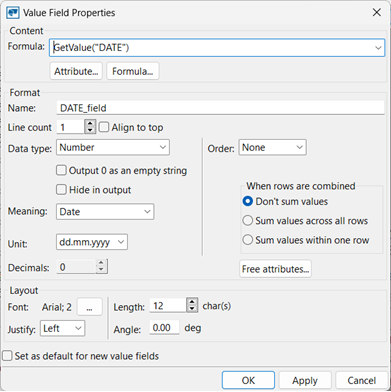Click the Free attributes... button
Image resolution: width=391 pixels, height=392 pixels.
point(275,269)
